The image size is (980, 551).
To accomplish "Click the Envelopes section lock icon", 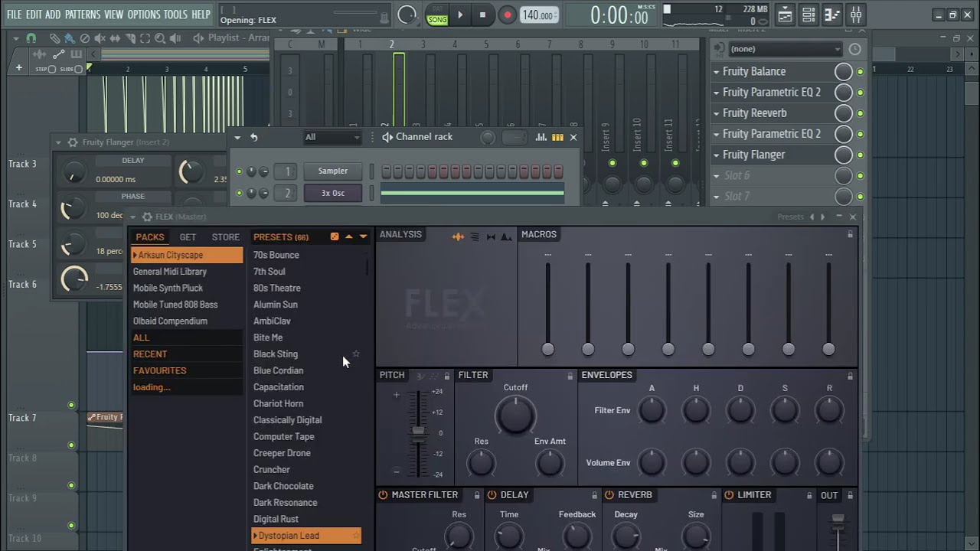I will click(x=850, y=376).
